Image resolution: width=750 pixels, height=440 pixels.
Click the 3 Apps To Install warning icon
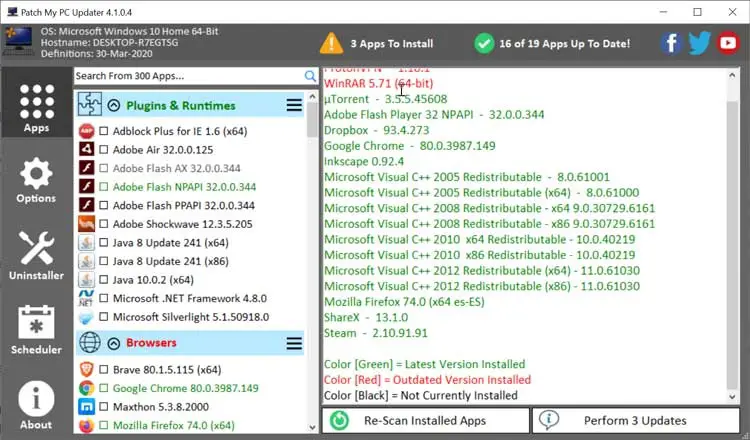pyautogui.click(x=331, y=43)
